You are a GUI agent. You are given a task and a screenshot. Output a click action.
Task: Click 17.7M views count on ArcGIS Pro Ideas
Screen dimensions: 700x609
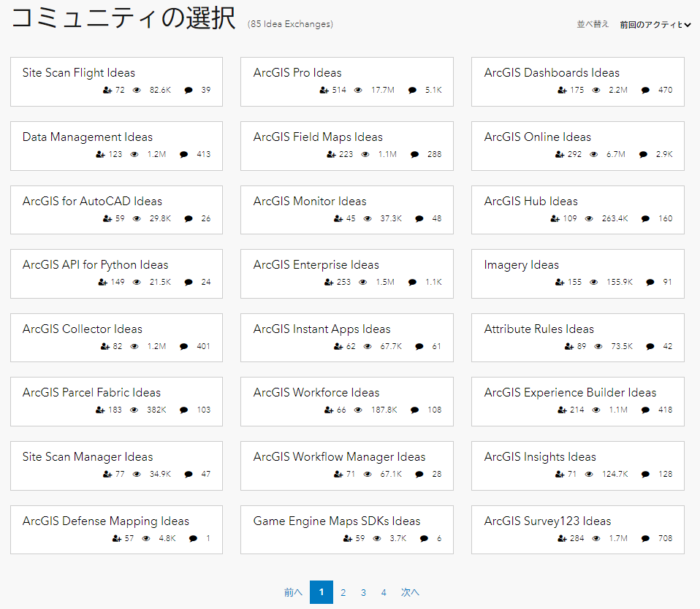point(383,90)
